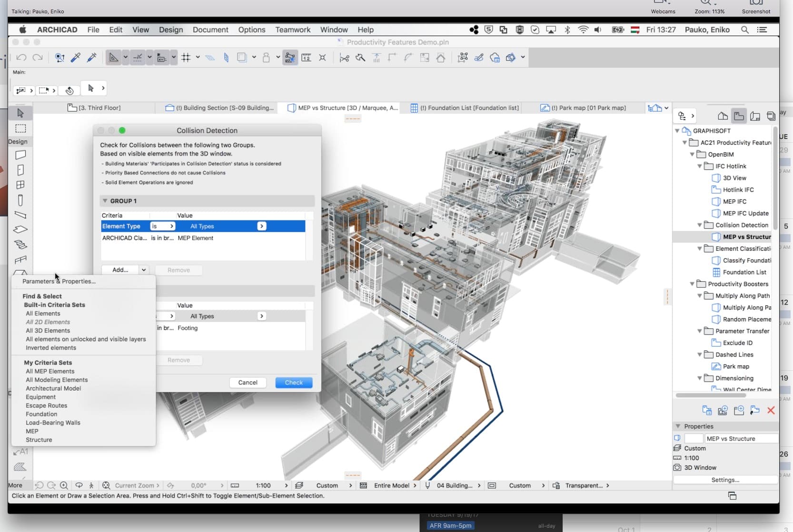
Task: Toggle the Navigator View Map button
Action: coord(739,116)
